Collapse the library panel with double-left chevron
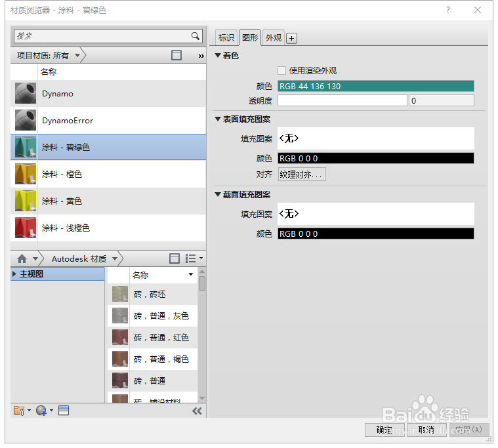 (197, 411)
